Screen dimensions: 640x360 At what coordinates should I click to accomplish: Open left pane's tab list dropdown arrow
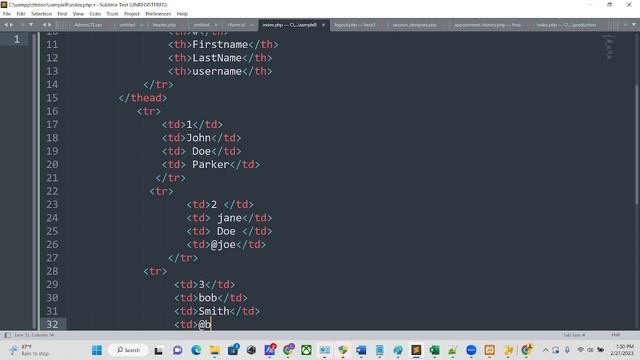pyautogui.click(x=31, y=25)
